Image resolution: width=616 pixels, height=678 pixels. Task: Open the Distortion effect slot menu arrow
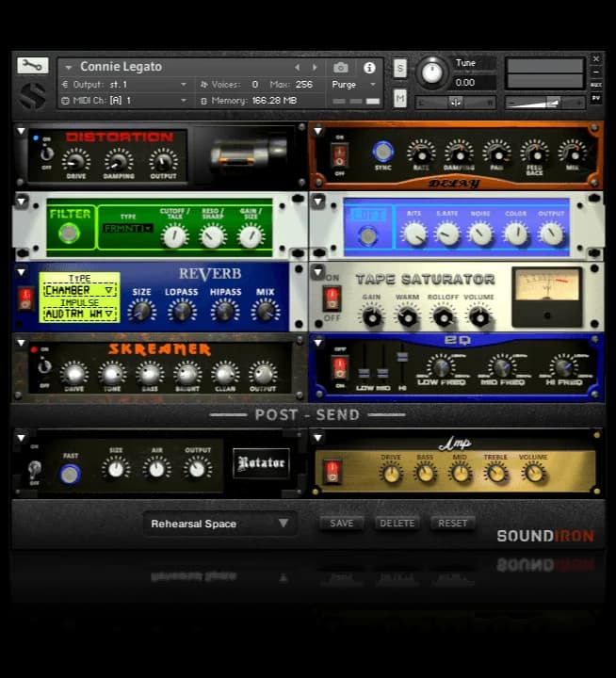[21, 132]
